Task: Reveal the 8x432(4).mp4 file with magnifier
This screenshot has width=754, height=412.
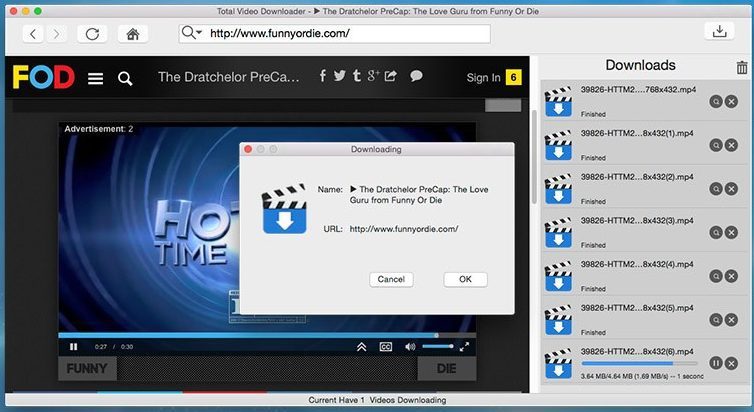Action: point(716,276)
